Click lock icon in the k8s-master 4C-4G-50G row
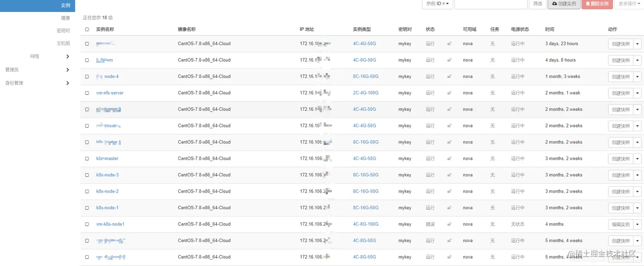The width and height of the screenshot is (644, 266). (x=449, y=159)
